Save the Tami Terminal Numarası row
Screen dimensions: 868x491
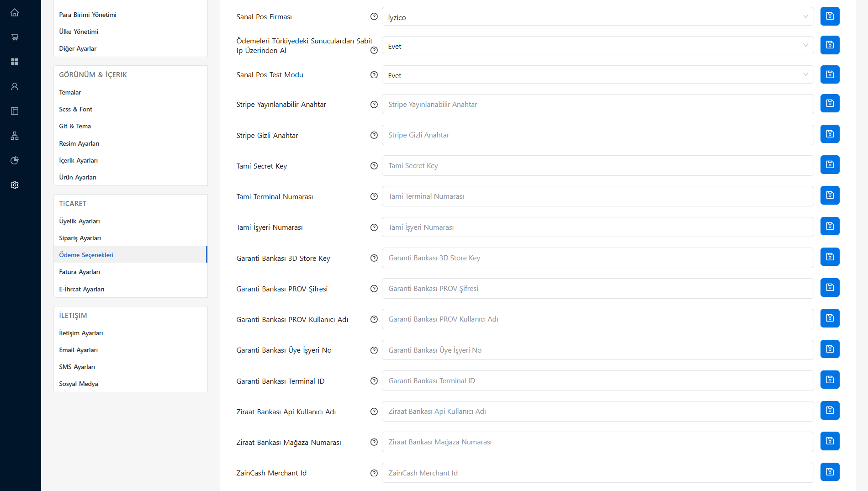click(830, 195)
